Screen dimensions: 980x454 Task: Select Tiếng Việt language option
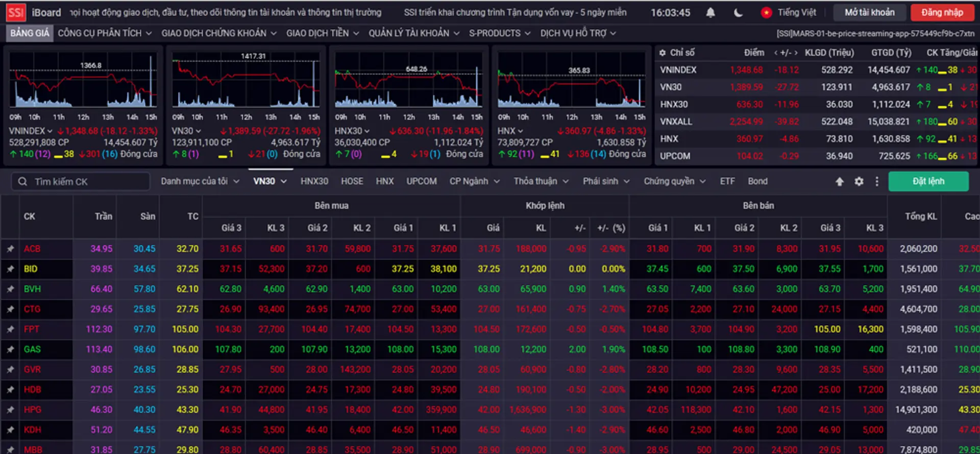click(x=797, y=12)
